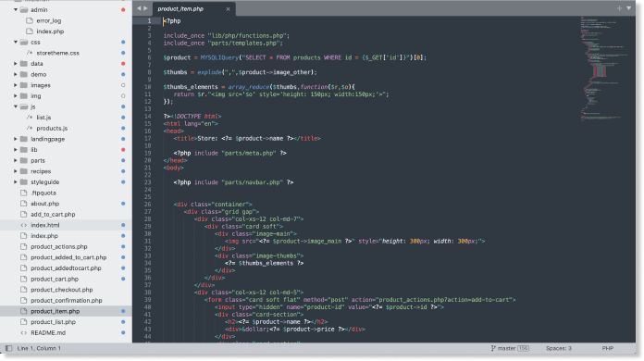
Task: Click the file icon beside product_cart.php
Action: (x=23, y=279)
